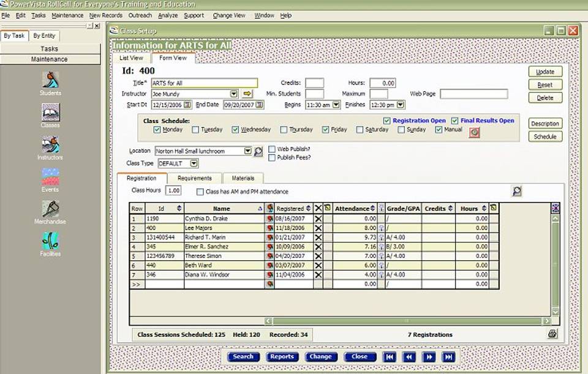Check Class has AM and PM attendance
This screenshot has height=374, width=588.
[200, 192]
